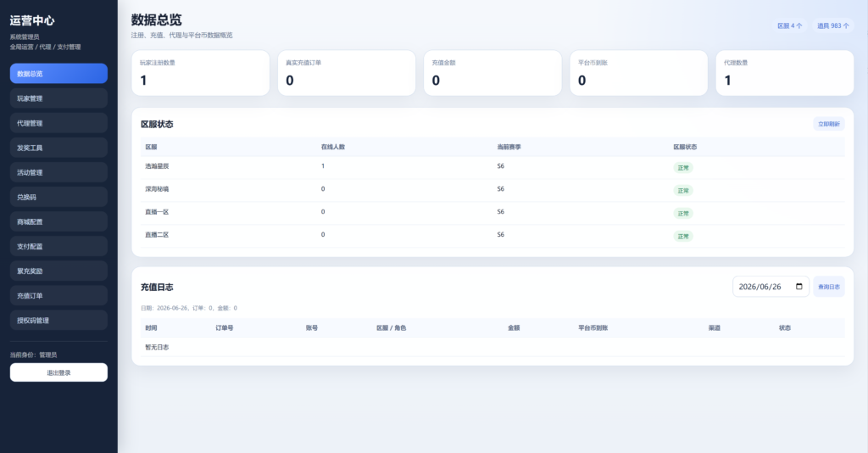Click online count 1 in 浩瀚星辰 row
This screenshot has height=453, width=868.
323,166
